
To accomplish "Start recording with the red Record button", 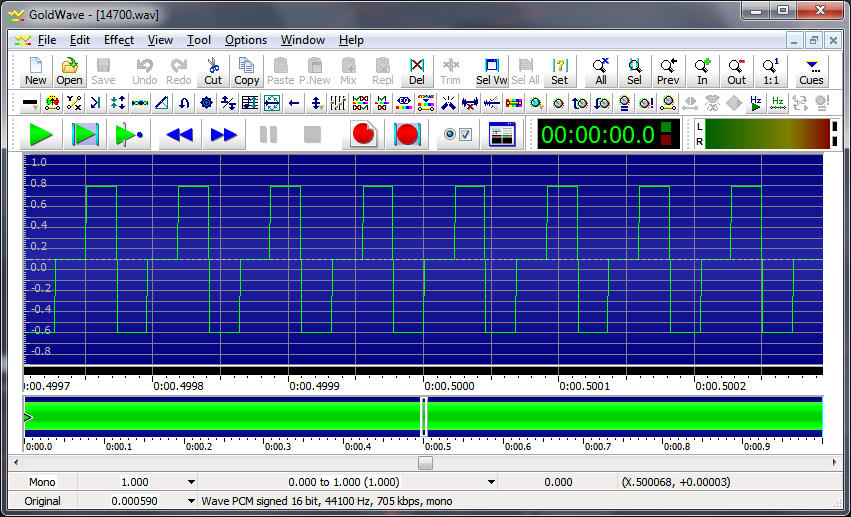I will click(x=364, y=135).
